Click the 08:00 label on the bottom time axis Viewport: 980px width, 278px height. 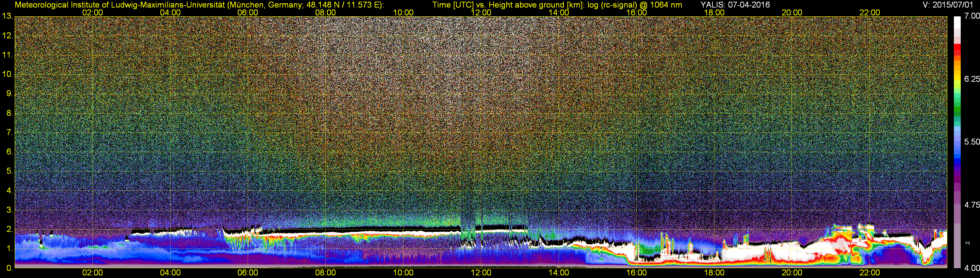point(326,273)
